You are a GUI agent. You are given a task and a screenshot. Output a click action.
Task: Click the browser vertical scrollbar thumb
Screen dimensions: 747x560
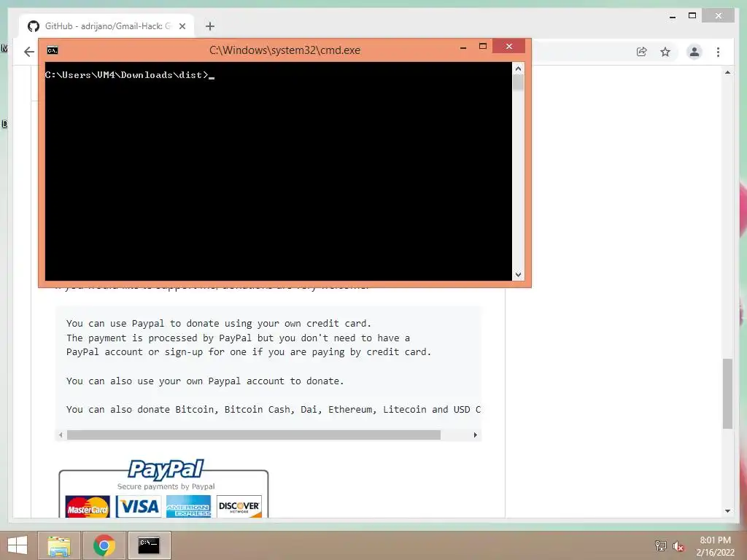(x=727, y=393)
